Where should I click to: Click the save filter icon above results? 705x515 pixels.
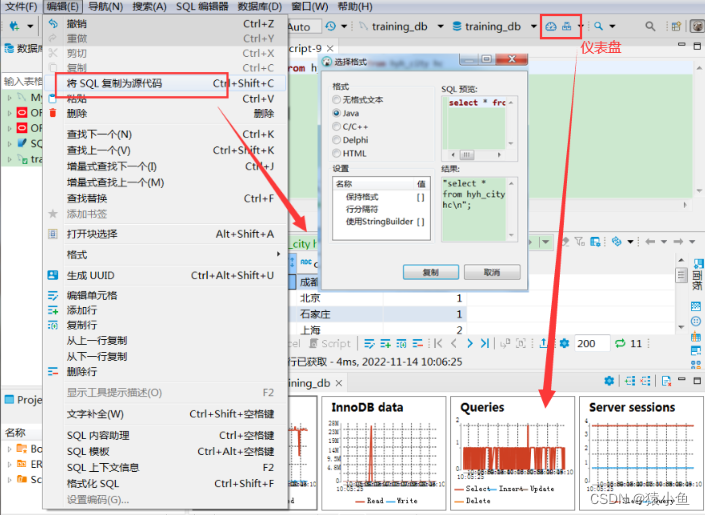(x=595, y=242)
